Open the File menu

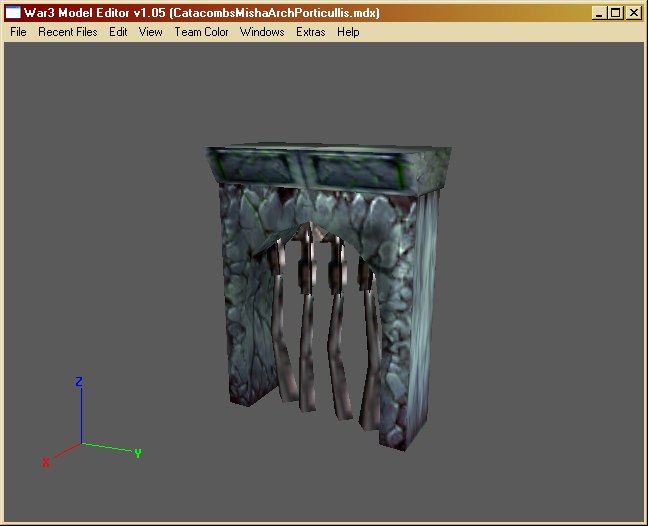click(18, 32)
